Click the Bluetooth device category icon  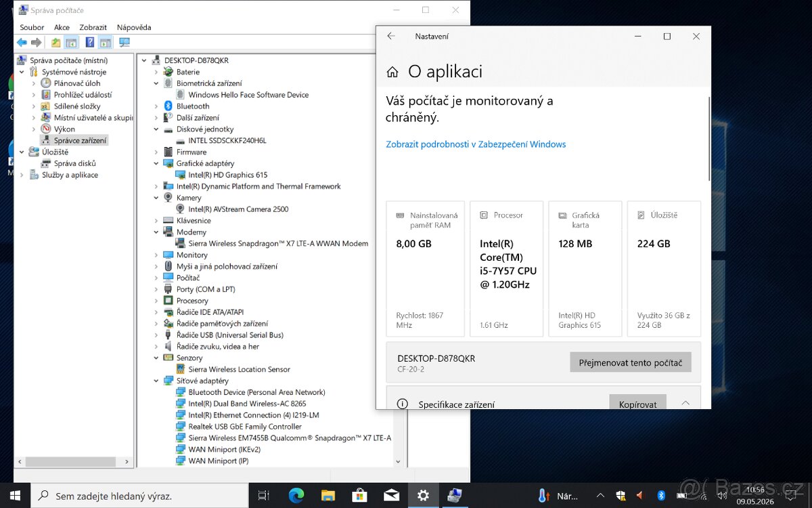[168, 106]
